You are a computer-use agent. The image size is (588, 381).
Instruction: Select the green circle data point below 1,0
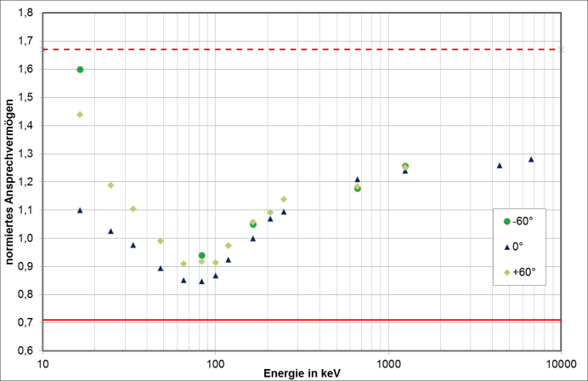click(x=201, y=255)
